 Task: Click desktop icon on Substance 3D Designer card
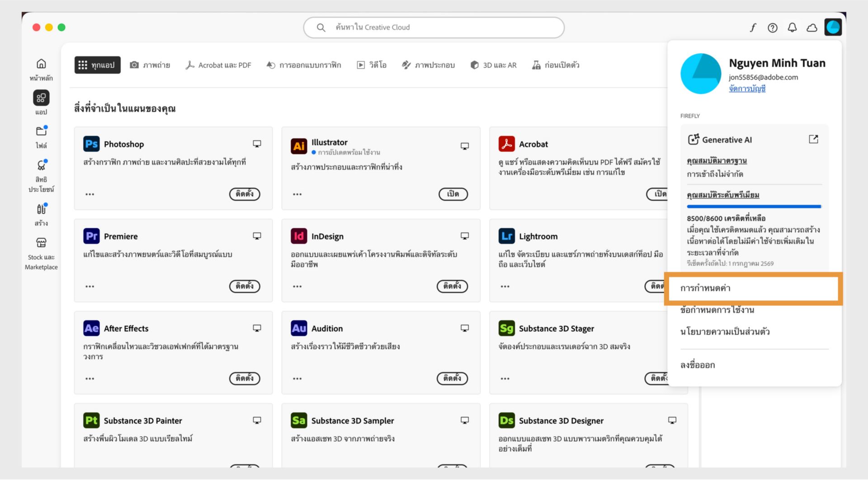pos(672,420)
